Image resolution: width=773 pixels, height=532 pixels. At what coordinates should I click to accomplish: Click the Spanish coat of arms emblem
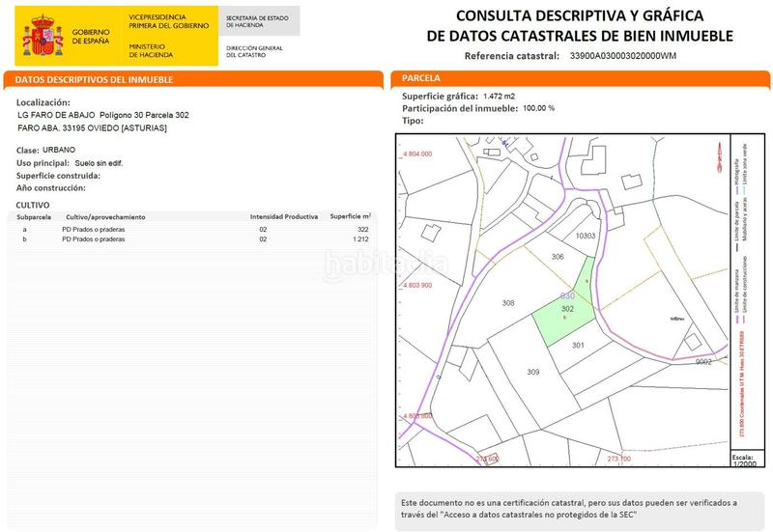42,37
